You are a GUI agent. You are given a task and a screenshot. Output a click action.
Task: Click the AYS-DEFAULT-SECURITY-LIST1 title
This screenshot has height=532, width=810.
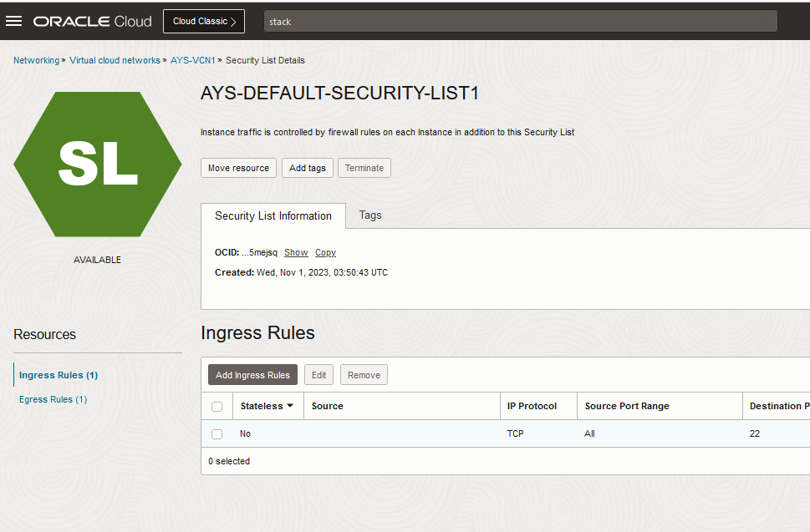[339, 94]
